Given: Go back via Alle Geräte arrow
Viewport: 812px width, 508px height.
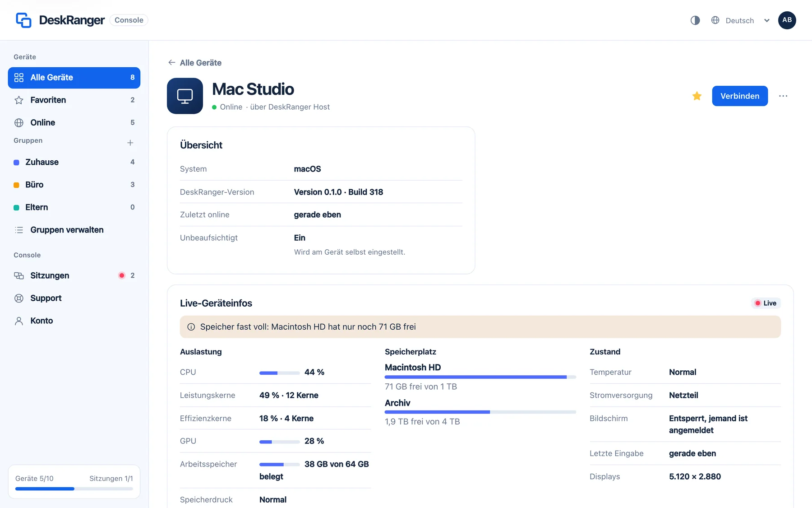Looking at the screenshot, I should coord(195,63).
